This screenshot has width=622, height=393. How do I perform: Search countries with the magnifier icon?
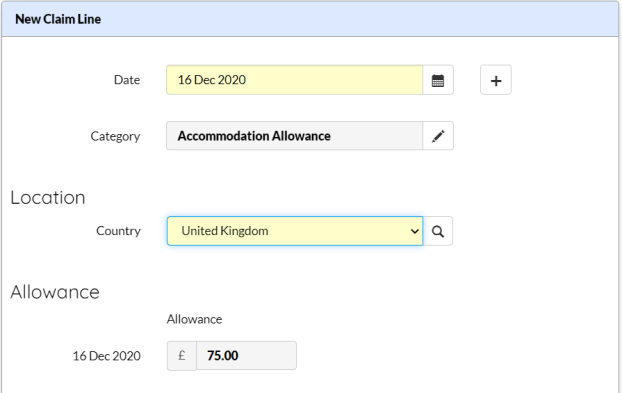click(438, 231)
